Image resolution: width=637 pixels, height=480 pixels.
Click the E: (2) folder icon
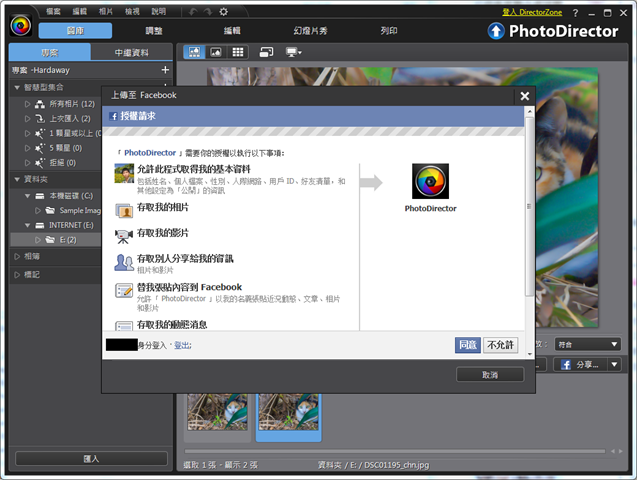click(x=50, y=240)
